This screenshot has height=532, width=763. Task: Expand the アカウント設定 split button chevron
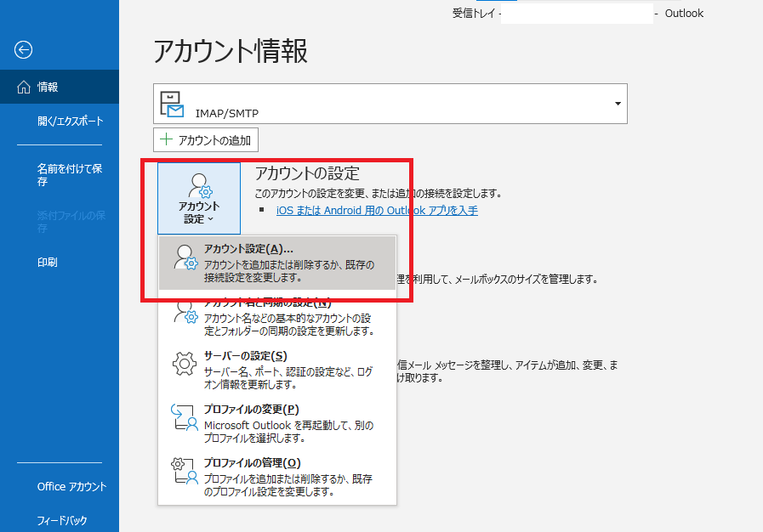tap(210, 217)
